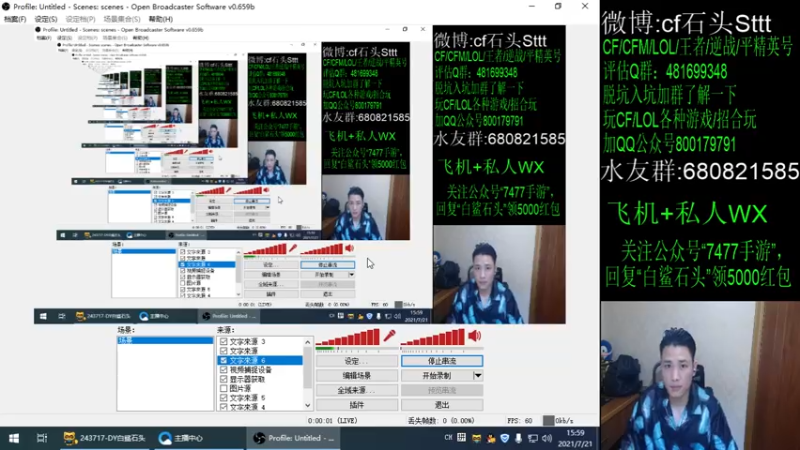Viewport: 800px width, 450px height.
Task: Open 设定... settings button
Action: click(357, 361)
